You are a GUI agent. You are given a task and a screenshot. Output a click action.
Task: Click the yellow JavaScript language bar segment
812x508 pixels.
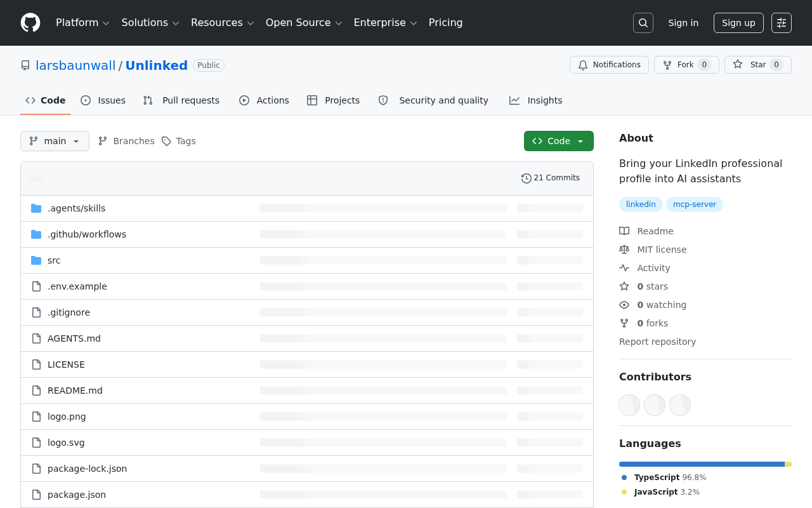789,464
